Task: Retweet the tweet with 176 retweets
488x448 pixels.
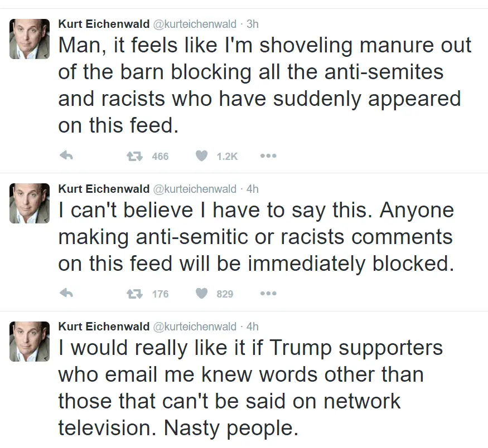Action: 134,294
